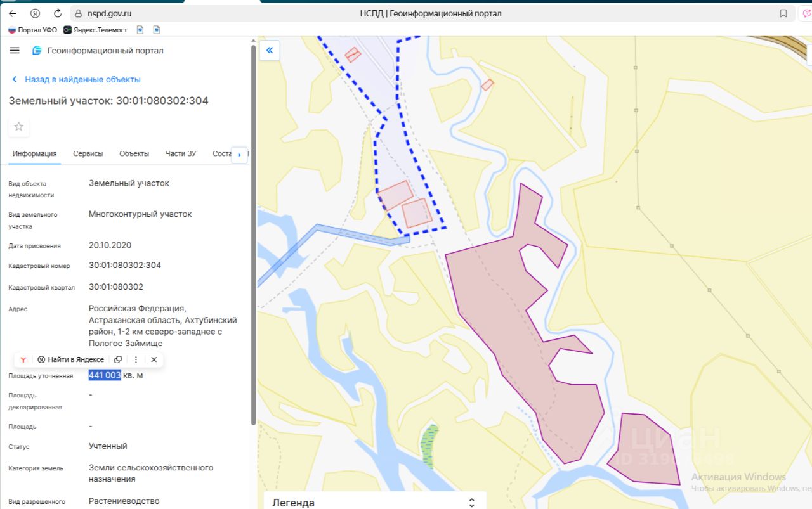Click the Земли сельскохозяйственного назначения value

pos(151,474)
